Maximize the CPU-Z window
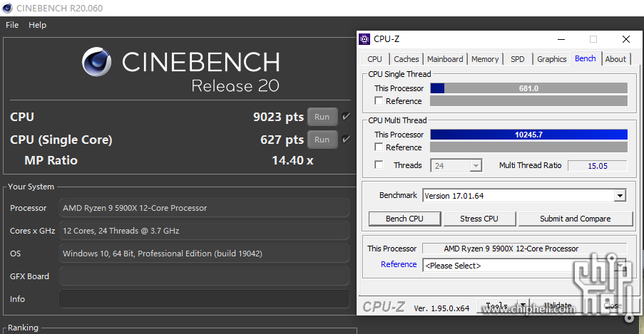 (x=593, y=39)
